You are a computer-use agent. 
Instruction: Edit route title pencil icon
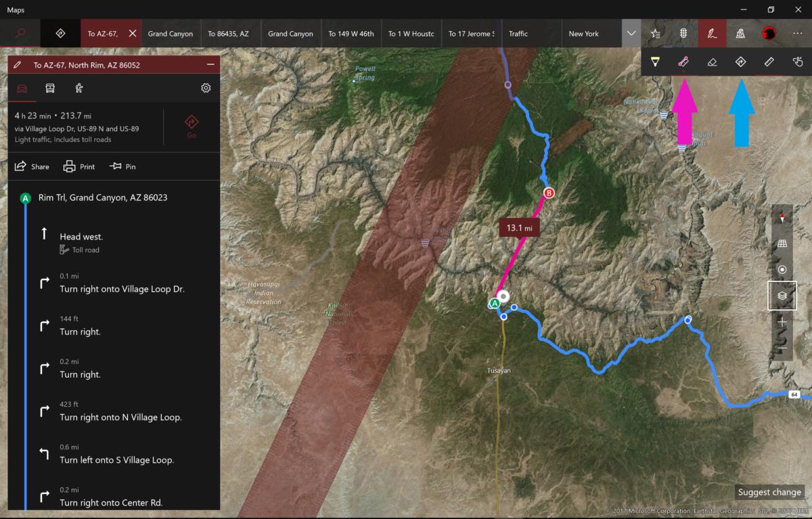18,65
